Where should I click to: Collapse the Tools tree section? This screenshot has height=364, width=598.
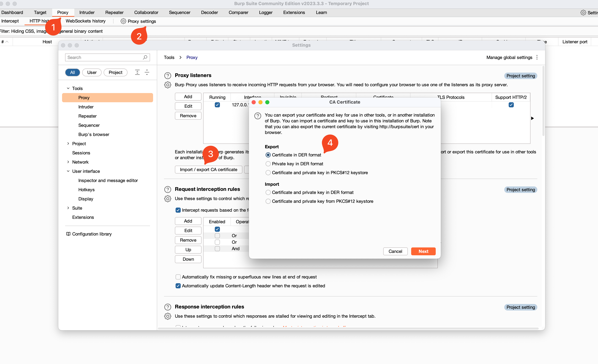point(68,88)
